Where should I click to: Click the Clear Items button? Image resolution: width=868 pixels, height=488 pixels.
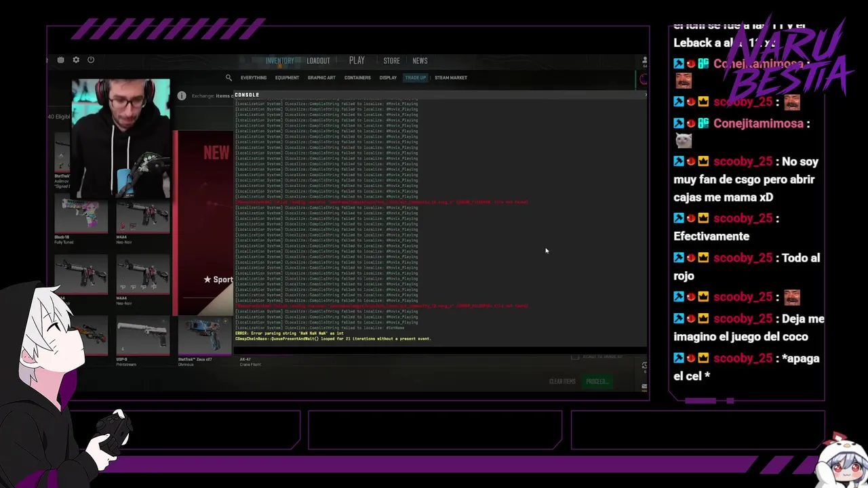tap(562, 382)
